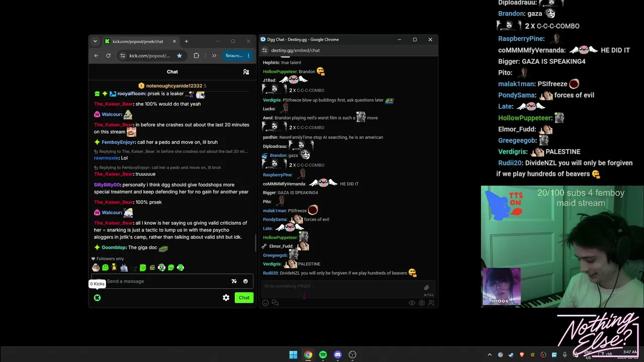This screenshot has height=362, width=644.
Task: Close the kick.com/popout/prsek/chat tab
Action: tap(174, 41)
